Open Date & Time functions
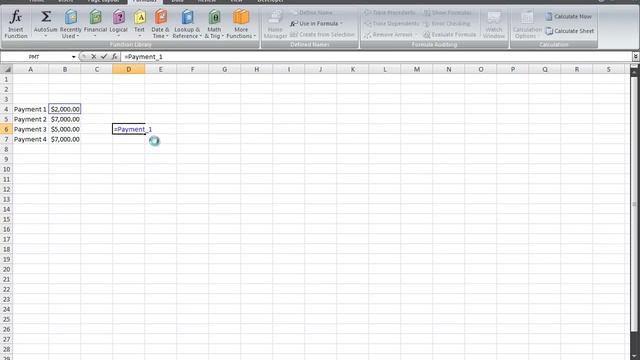 coord(160,24)
